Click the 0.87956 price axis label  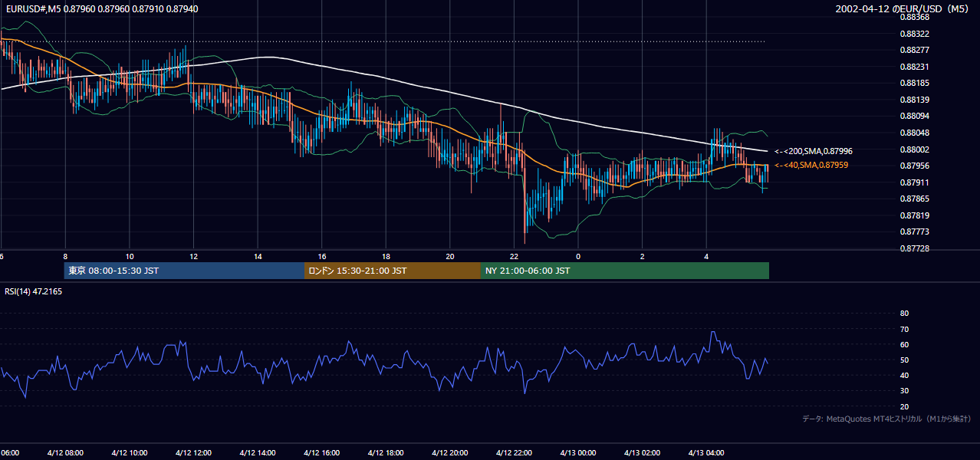click(914, 166)
